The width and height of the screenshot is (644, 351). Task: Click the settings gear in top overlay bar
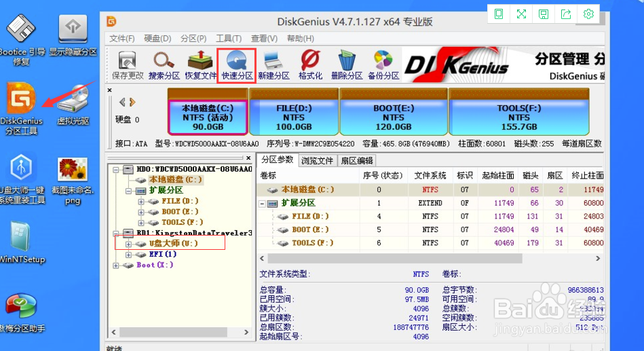[x=588, y=14]
